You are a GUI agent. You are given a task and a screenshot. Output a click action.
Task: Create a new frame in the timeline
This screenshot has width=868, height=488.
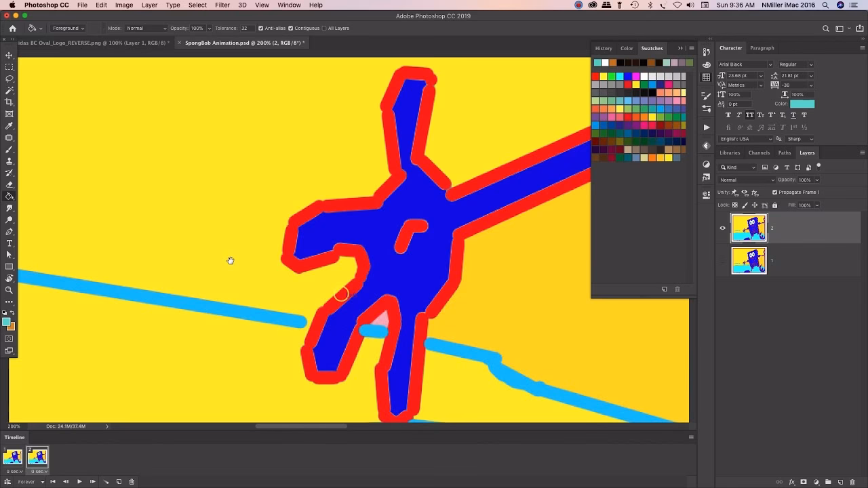[x=119, y=481]
